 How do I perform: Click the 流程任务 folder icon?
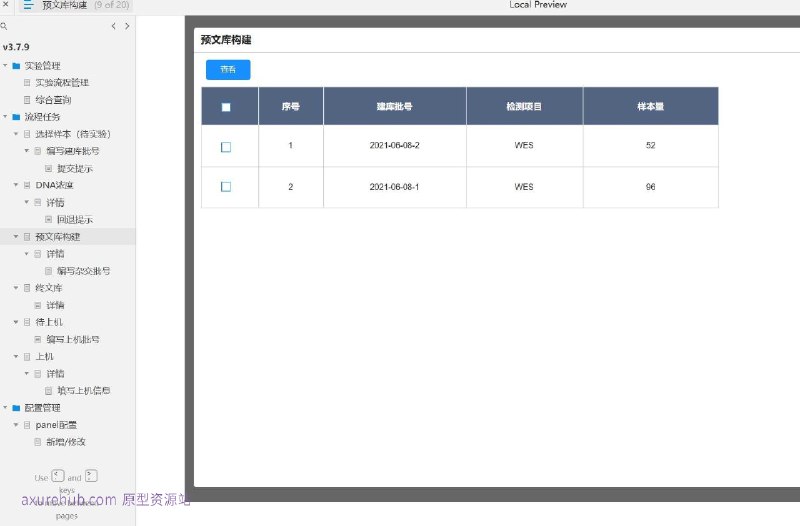16,117
